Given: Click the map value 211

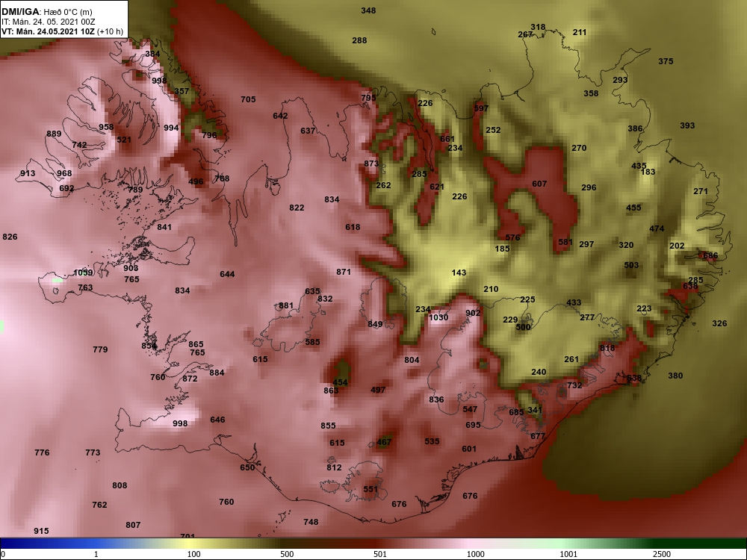Looking at the screenshot, I should pyautogui.click(x=580, y=32).
